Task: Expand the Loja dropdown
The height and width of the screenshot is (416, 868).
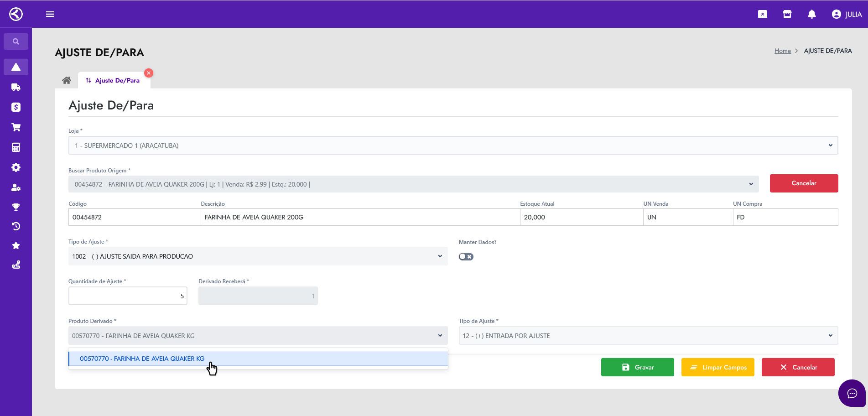Action: pos(452,146)
